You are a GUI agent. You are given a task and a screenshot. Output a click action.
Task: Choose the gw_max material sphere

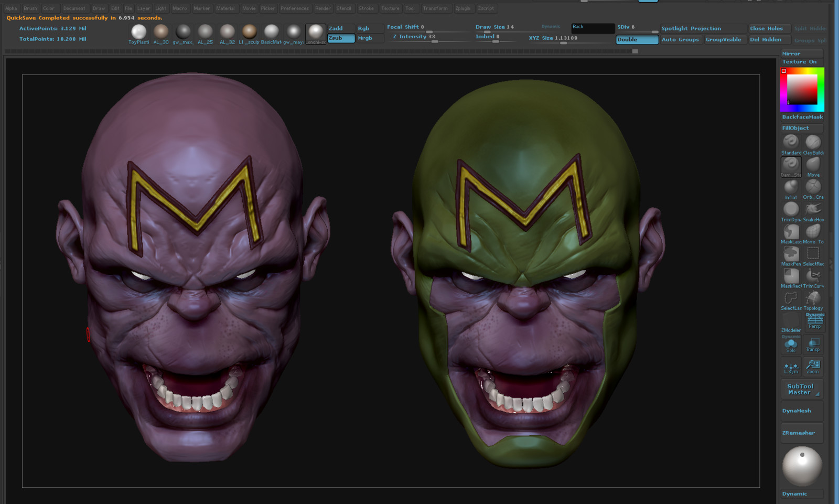click(x=183, y=34)
